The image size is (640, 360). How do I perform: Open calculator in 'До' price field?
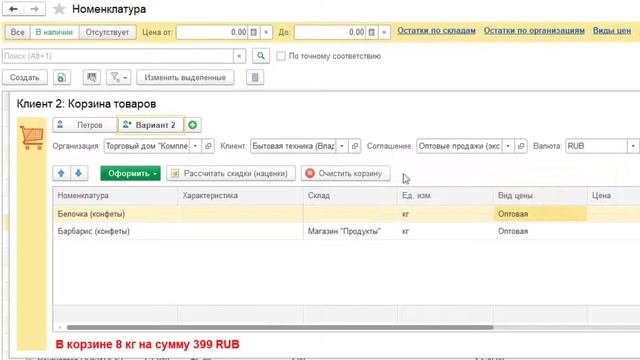point(371,32)
